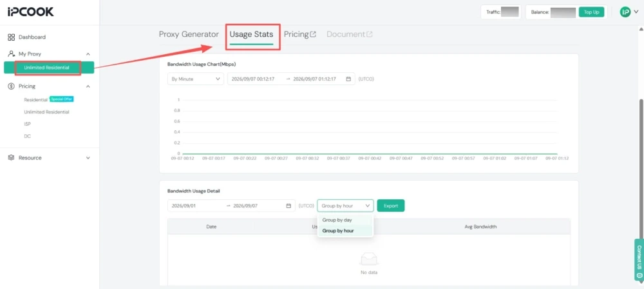Go to Dashboard in sidebar
The width and height of the screenshot is (644, 289).
click(x=32, y=37)
